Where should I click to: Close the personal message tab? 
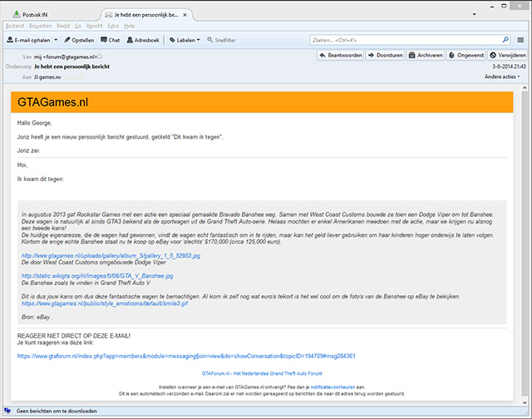[x=185, y=15]
